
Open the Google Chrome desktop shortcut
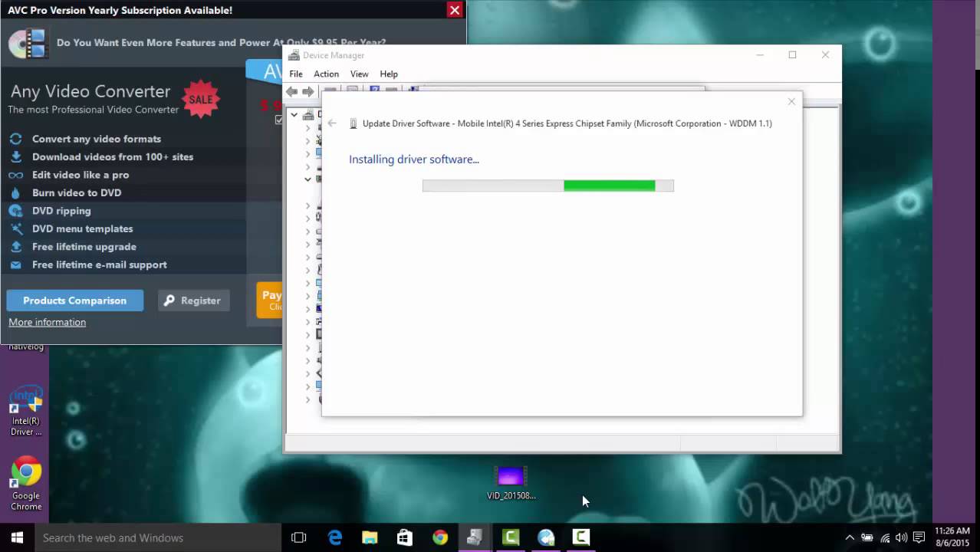tap(25, 485)
